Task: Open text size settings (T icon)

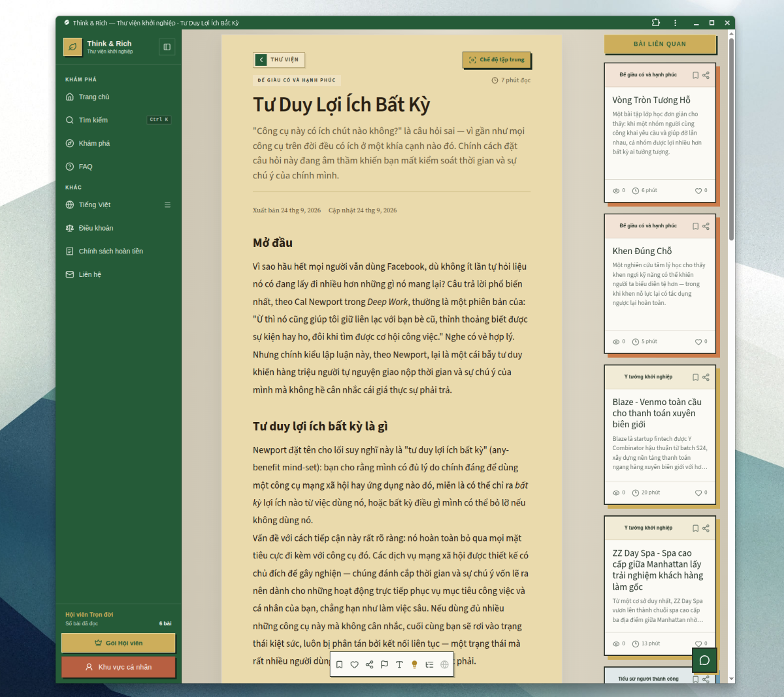Action: pos(399,664)
